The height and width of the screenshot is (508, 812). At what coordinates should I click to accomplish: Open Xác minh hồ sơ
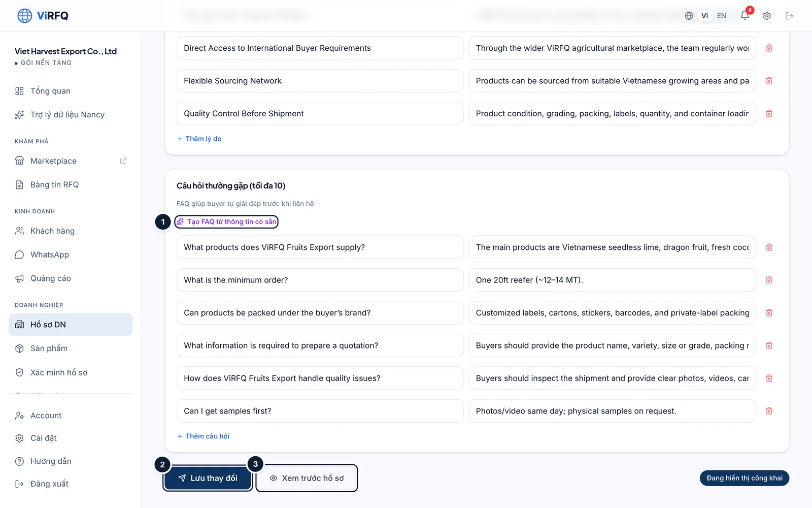coord(71,372)
